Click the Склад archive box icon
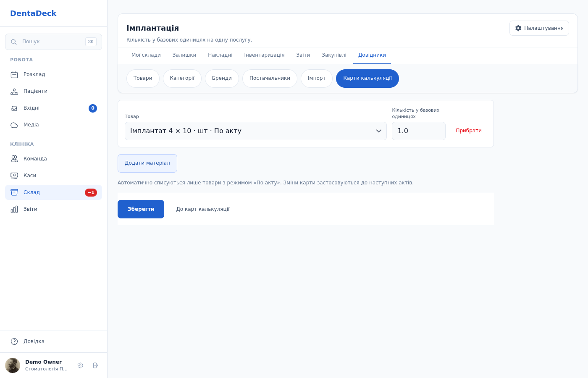Viewport: 588px width, 378px height. coord(14,192)
